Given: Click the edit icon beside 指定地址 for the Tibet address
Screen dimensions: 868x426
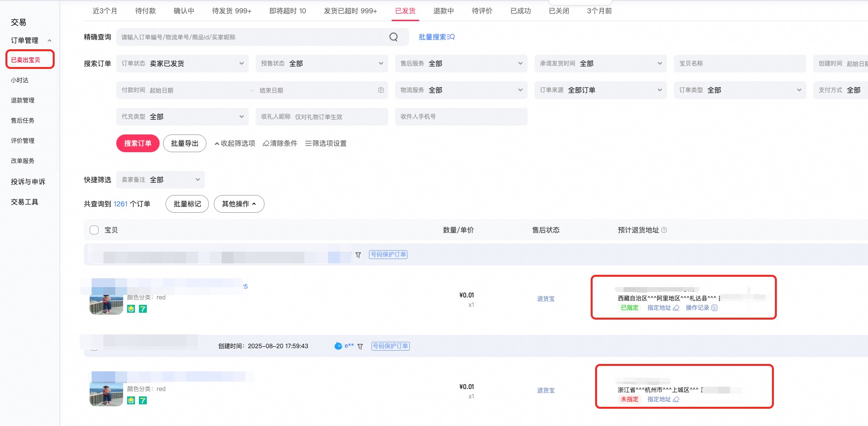Looking at the screenshot, I should point(676,308).
